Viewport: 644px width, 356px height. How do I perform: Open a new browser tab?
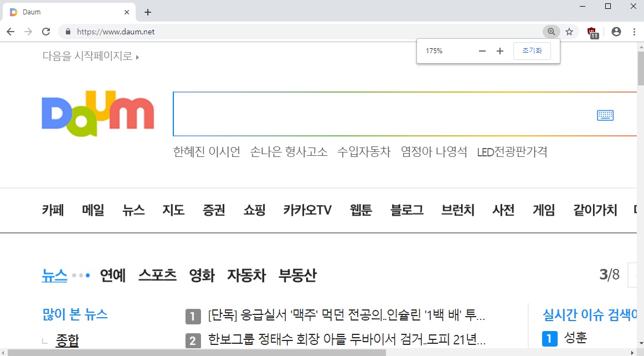[x=148, y=12]
